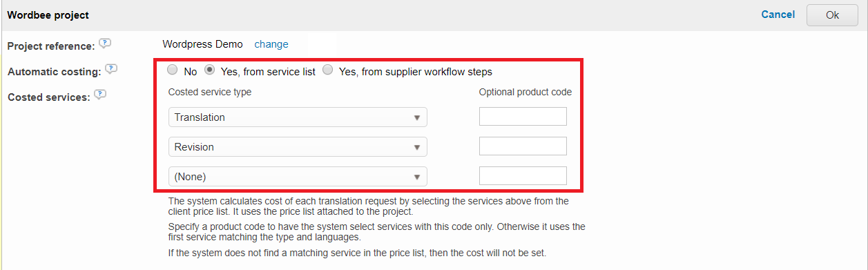
Task: Select 'Yes, from service list' radio button
Action: (x=210, y=70)
